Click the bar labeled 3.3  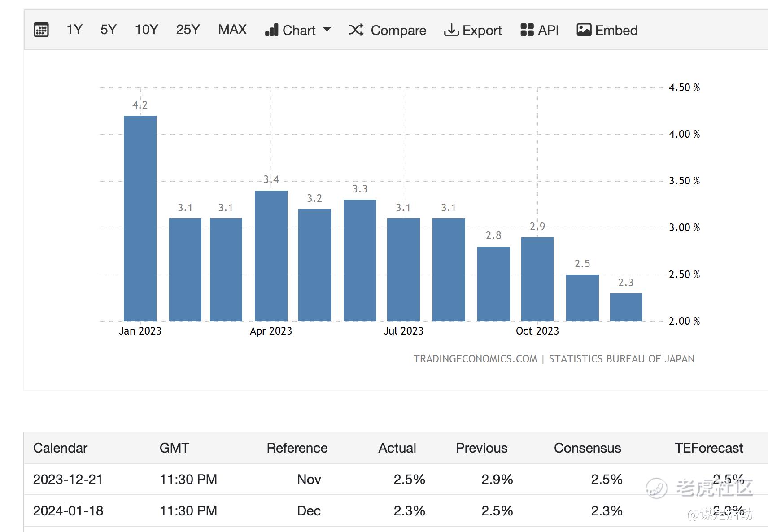(x=360, y=260)
